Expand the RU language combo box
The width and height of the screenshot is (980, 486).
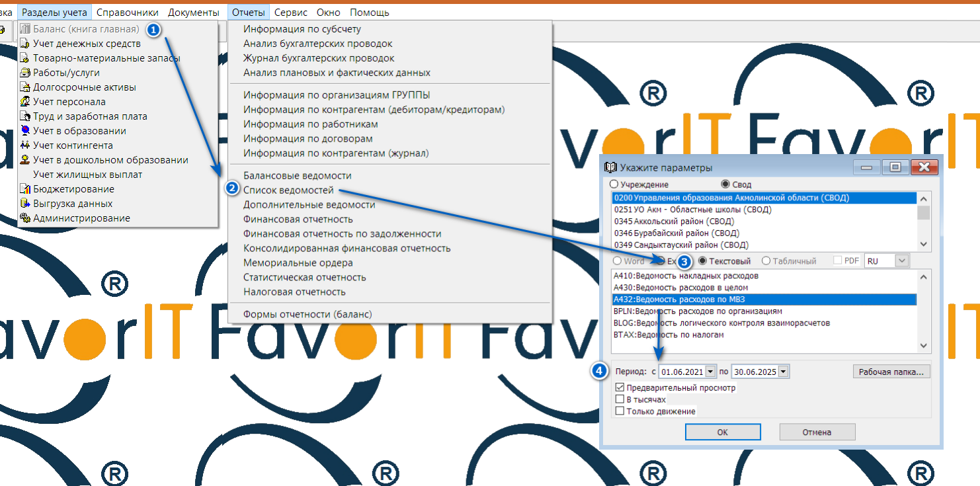point(902,261)
